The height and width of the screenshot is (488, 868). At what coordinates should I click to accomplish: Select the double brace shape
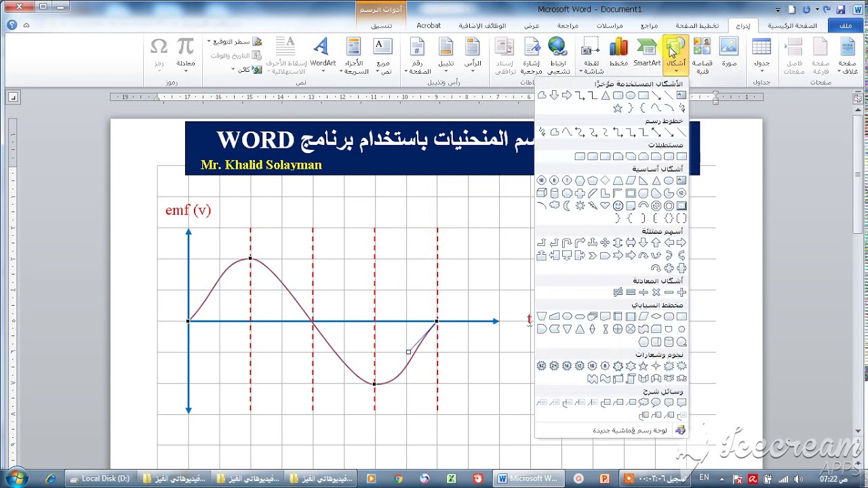click(x=669, y=218)
